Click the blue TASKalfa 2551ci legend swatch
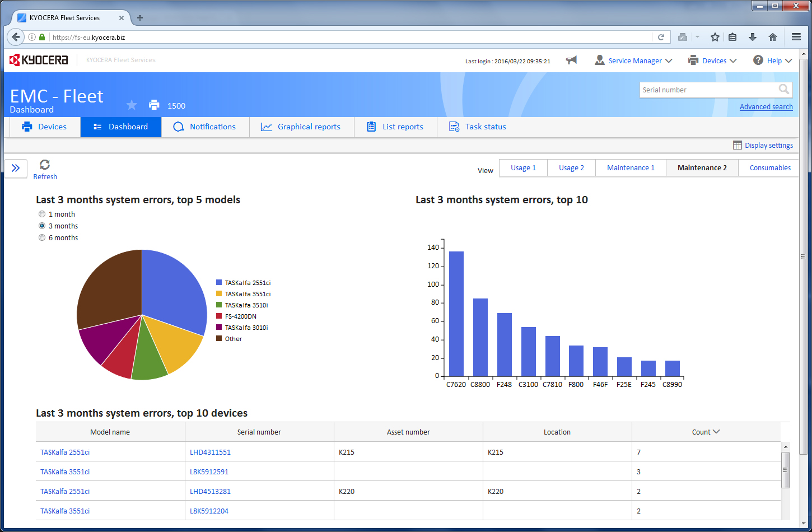 (219, 283)
